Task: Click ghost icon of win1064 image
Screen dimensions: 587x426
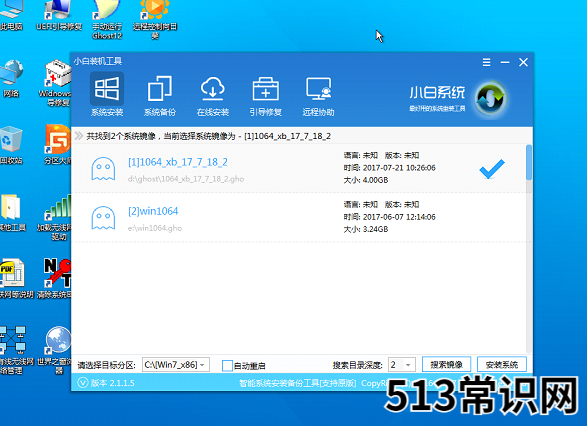Action: click(x=103, y=218)
